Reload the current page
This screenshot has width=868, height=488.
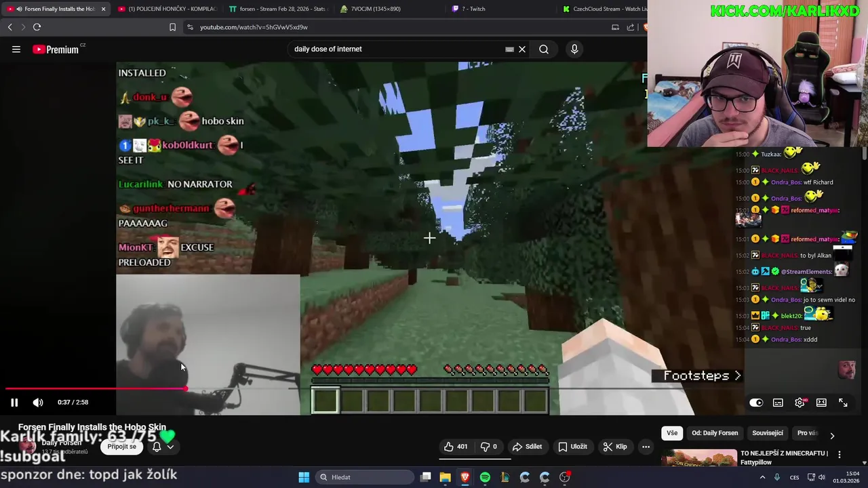(37, 27)
